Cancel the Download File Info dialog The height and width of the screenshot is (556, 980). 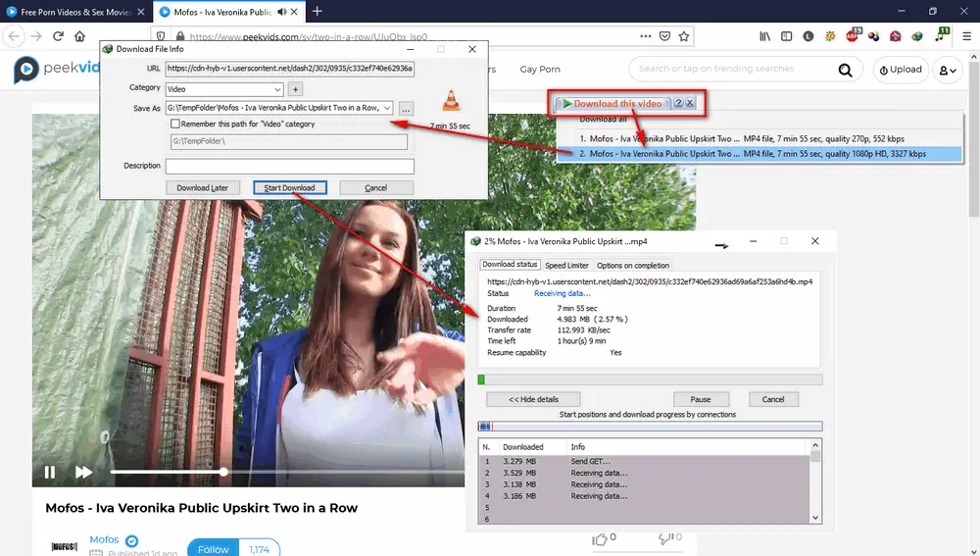(x=376, y=187)
